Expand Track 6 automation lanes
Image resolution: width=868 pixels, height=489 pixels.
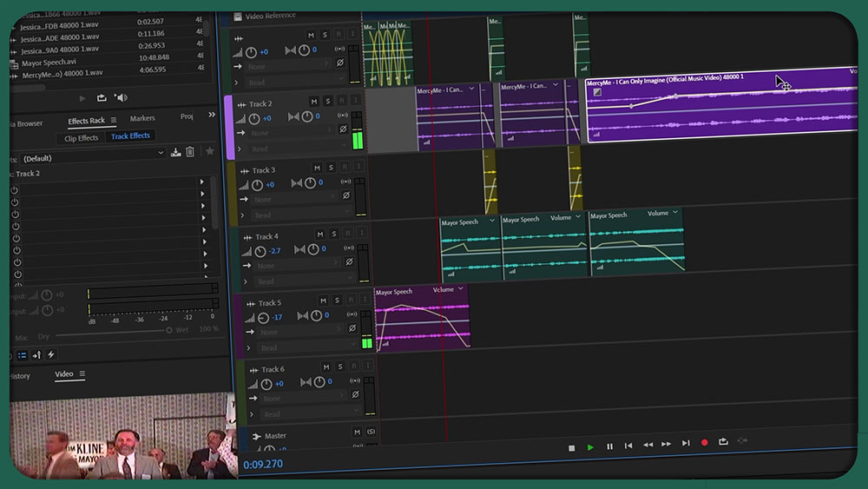pos(252,414)
